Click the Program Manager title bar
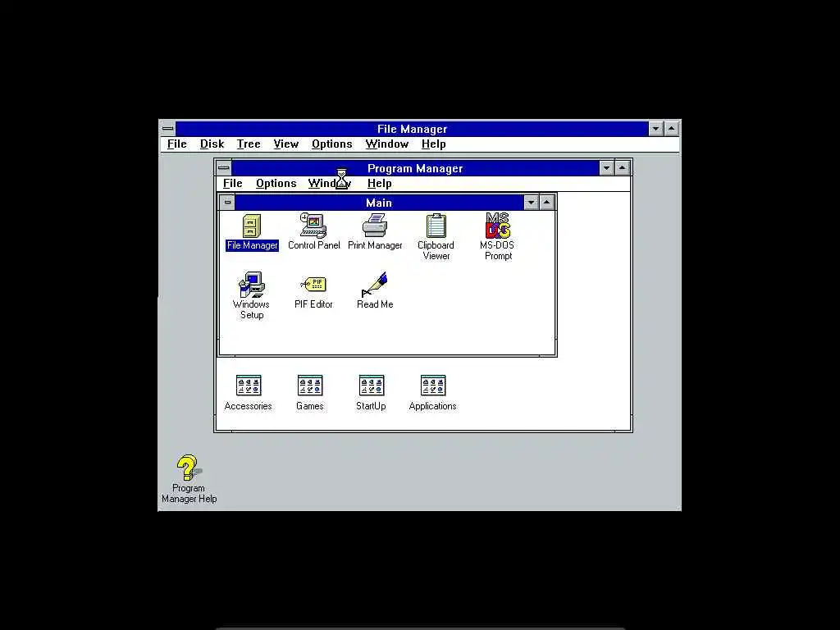Image resolution: width=840 pixels, height=630 pixels. (415, 168)
